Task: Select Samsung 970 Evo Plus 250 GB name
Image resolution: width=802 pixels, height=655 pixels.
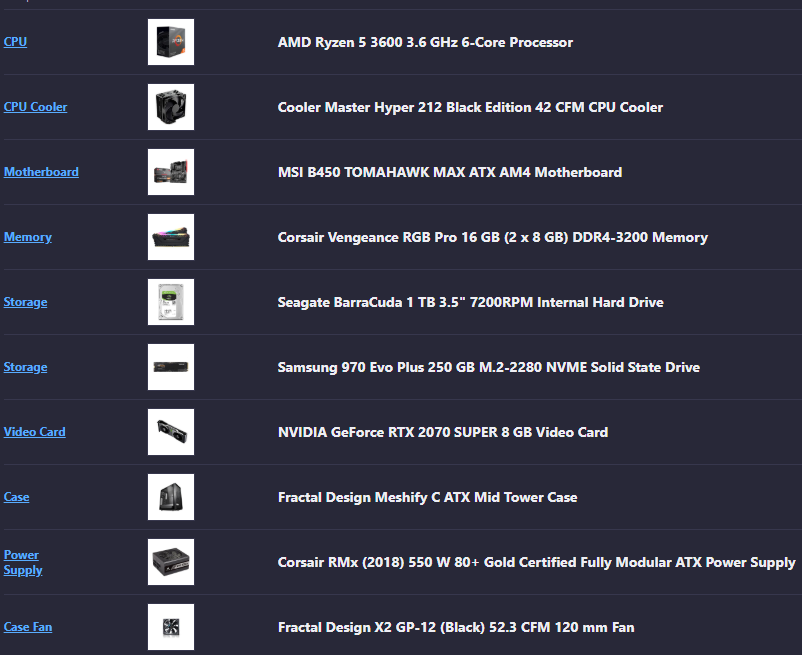Action: [488, 367]
